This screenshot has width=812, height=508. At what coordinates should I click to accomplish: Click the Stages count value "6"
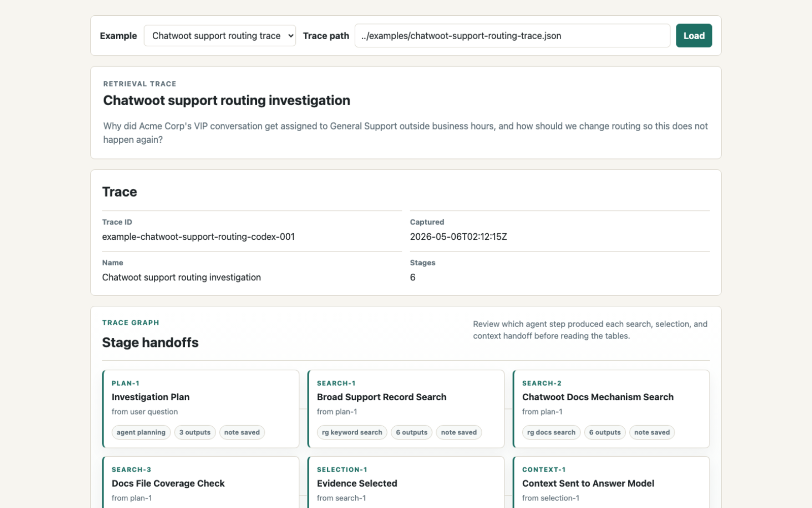[x=413, y=277]
